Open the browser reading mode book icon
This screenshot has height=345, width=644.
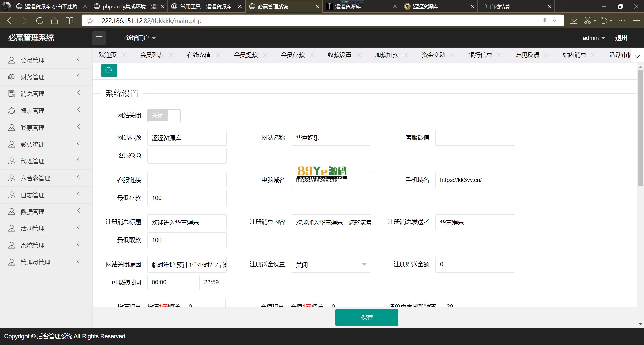[x=69, y=21]
